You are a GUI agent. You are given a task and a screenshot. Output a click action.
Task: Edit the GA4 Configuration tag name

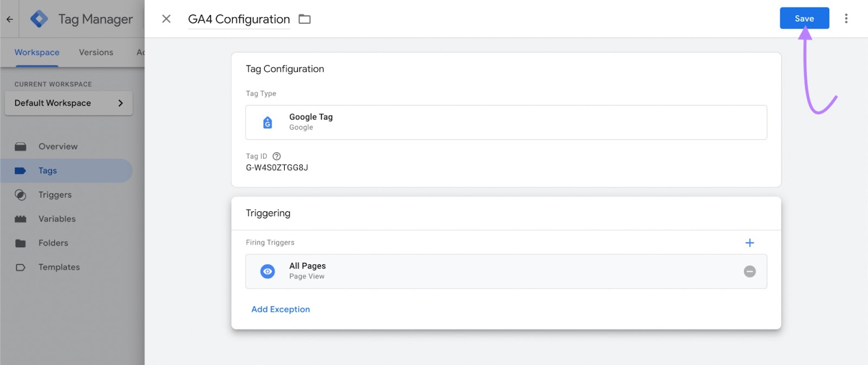coord(239,20)
